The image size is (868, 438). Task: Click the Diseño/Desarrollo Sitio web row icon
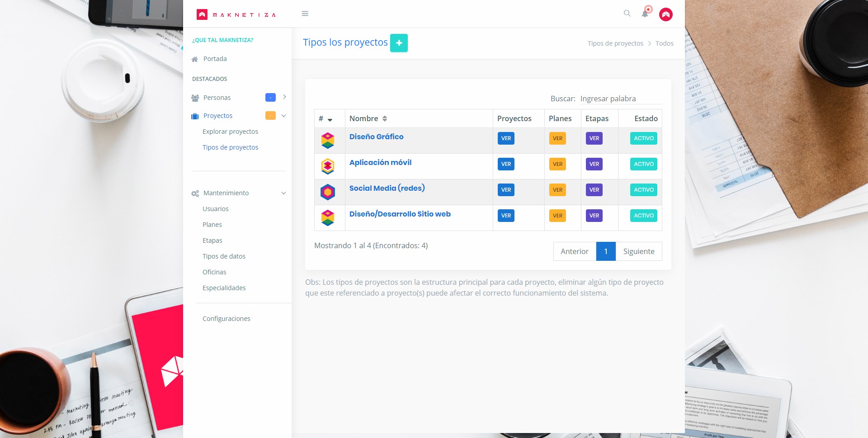328,218
